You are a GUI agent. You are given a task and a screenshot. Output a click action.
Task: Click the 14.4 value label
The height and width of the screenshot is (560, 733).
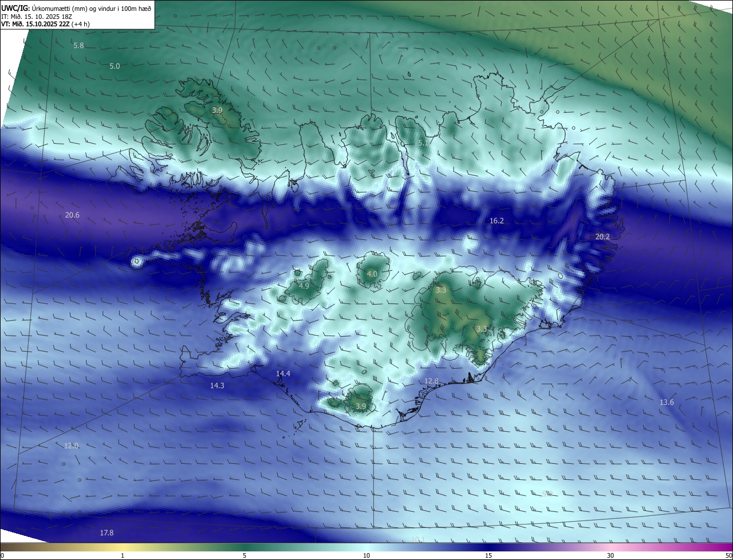point(283,374)
